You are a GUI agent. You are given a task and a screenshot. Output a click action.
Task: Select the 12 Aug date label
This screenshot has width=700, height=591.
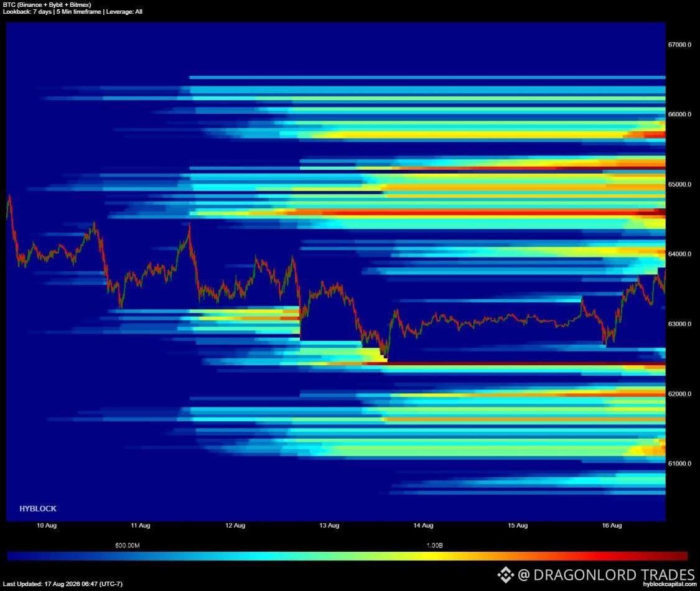point(235,526)
